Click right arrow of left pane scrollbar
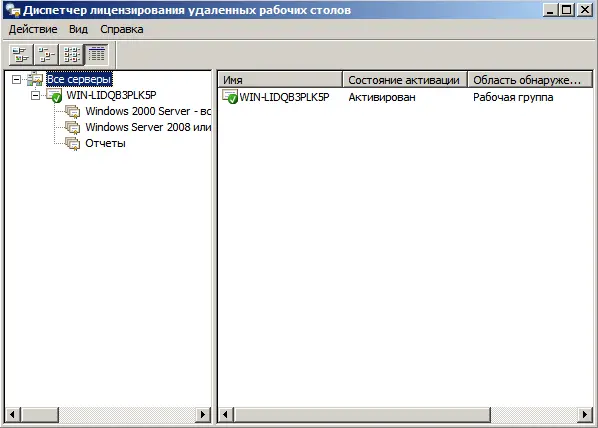Screen dimensions: 598x428 click(x=203, y=414)
